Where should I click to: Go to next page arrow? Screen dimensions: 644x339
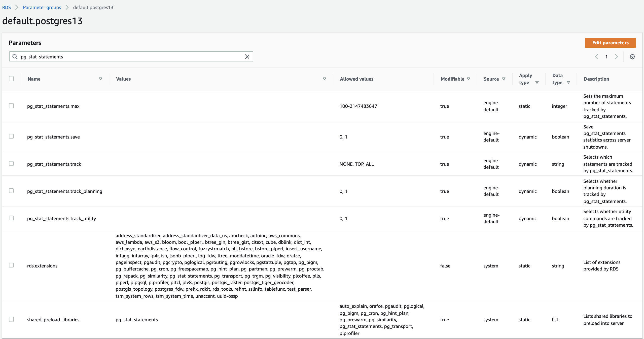(616, 57)
